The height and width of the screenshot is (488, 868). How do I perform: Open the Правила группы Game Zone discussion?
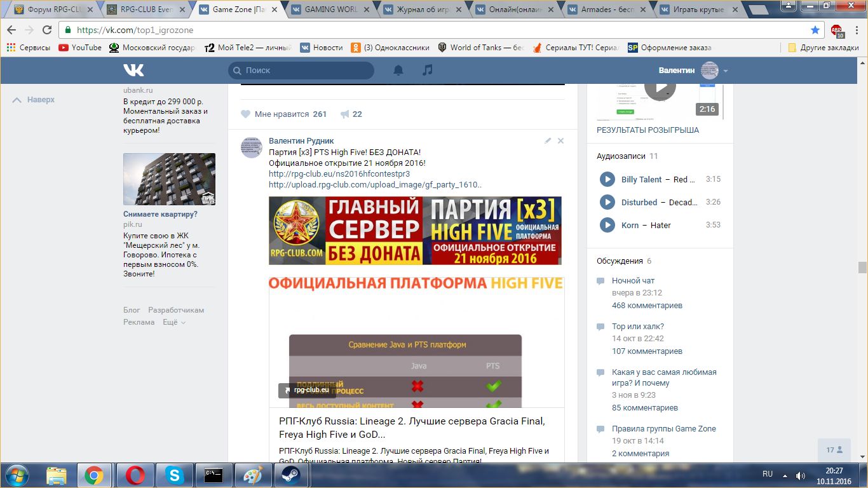pyautogui.click(x=664, y=428)
